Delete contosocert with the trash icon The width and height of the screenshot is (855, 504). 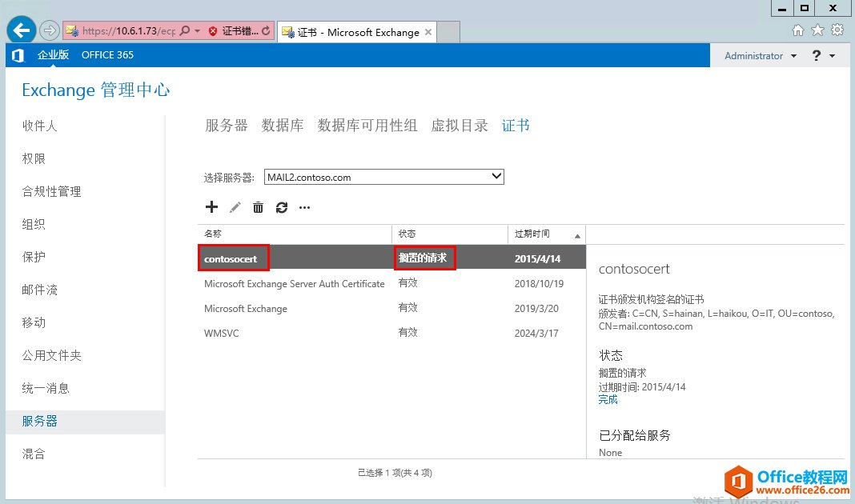click(x=258, y=207)
